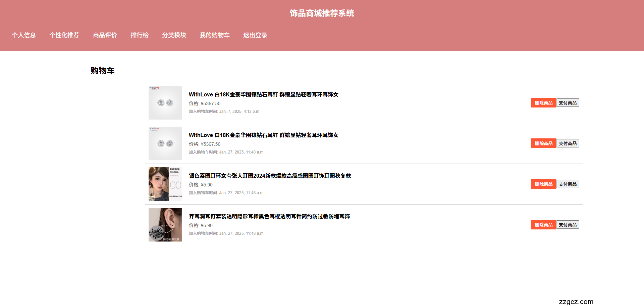
Task: Go to 商品评价 product reviews
Action: pyautogui.click(x=105, y=35)
